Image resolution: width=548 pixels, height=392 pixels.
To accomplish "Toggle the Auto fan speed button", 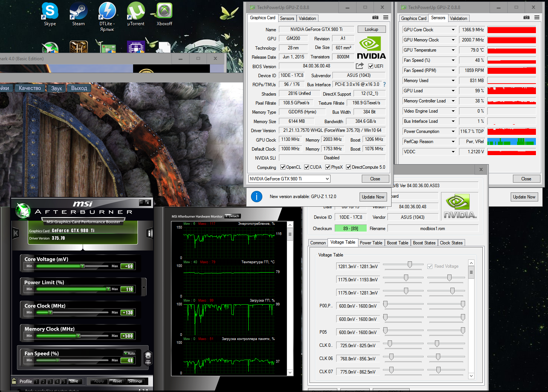I will 130,353.
